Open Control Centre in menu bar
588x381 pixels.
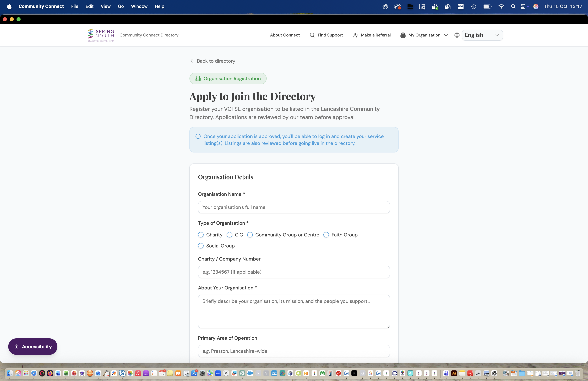523,6
